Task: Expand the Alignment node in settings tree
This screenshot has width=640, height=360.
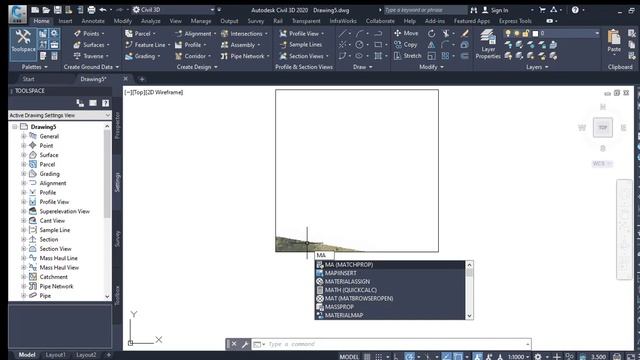Action: (x=24, y=183)
